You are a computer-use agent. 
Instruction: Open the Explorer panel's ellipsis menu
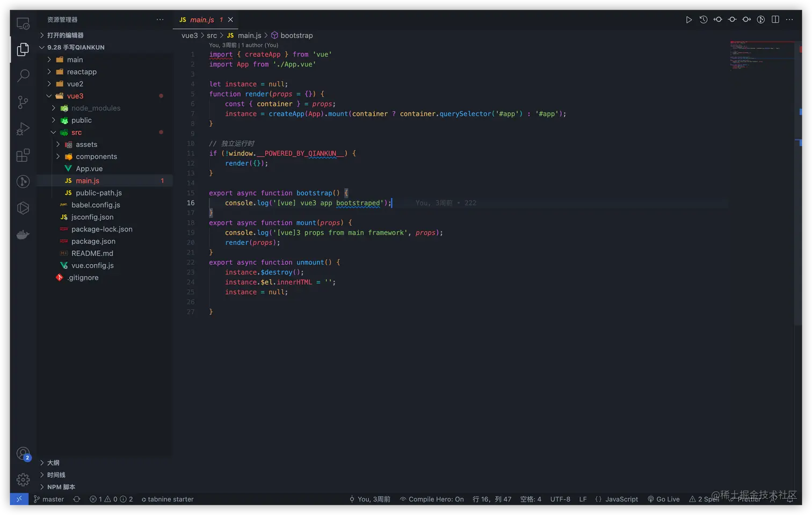pos(160,20)
